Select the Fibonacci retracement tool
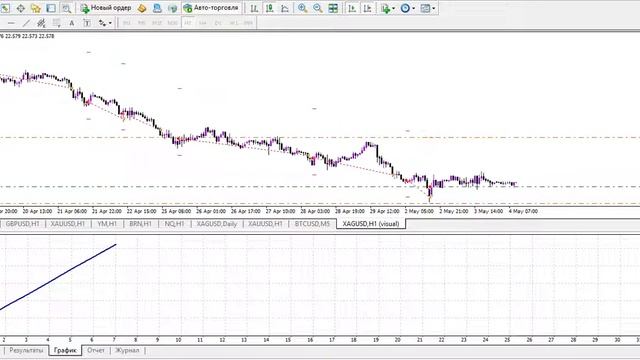The image size is (640, 360). click(x=56, y=23)
